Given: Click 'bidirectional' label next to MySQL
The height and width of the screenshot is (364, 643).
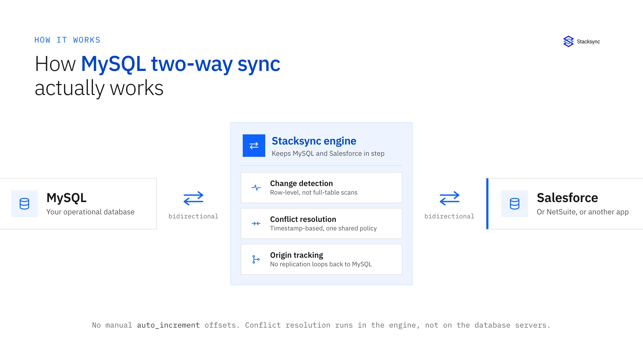Looking at the screenshot, I should [193, 216].
